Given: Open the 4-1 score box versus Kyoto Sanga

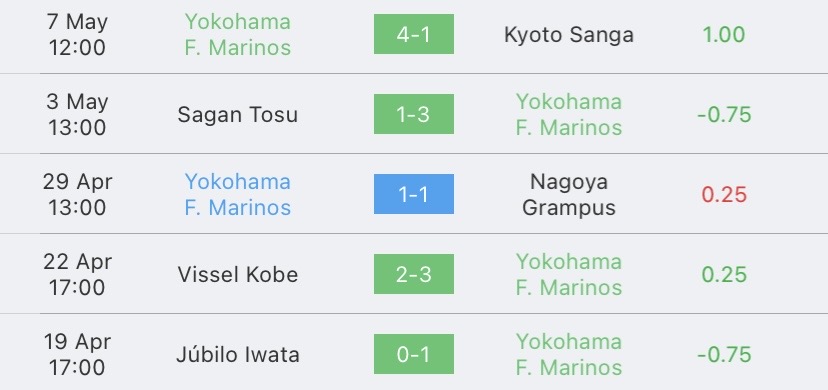Looking at the screenshot, I should (413, 34).
